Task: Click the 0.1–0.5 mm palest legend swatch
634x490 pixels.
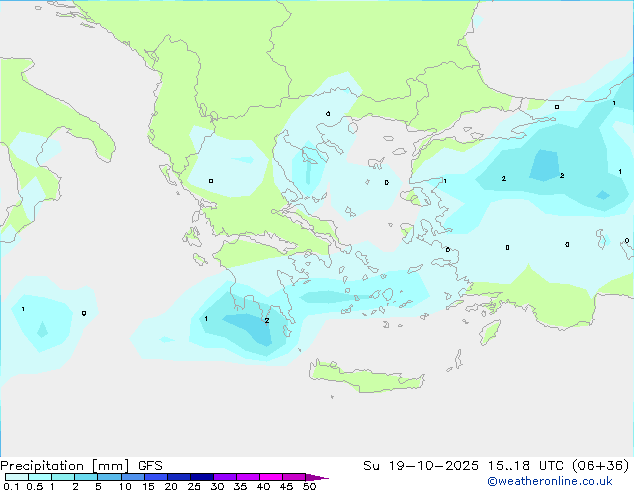Action: tap(17, 477)
